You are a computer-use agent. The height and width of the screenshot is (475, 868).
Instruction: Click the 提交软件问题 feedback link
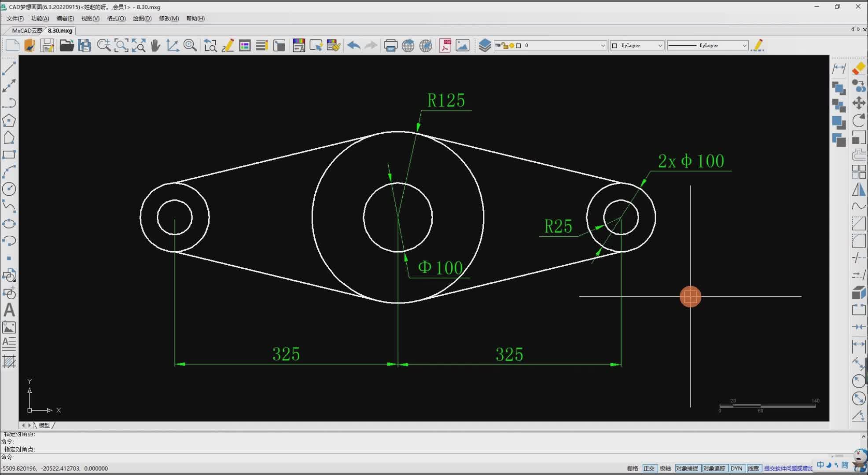point(787,468)
